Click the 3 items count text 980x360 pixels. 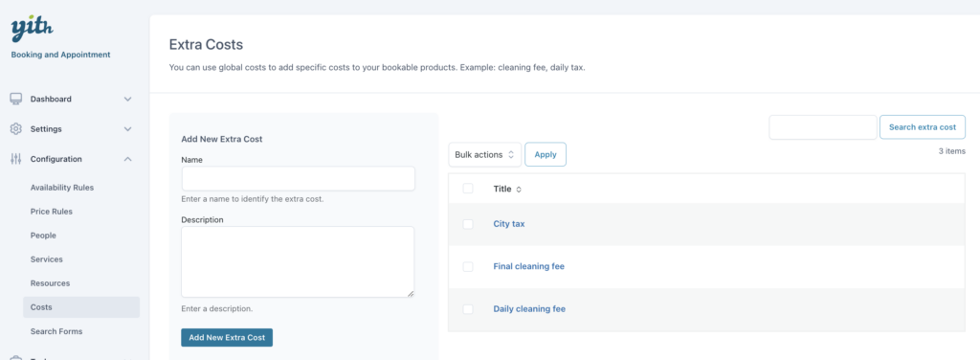pos(952,151)
